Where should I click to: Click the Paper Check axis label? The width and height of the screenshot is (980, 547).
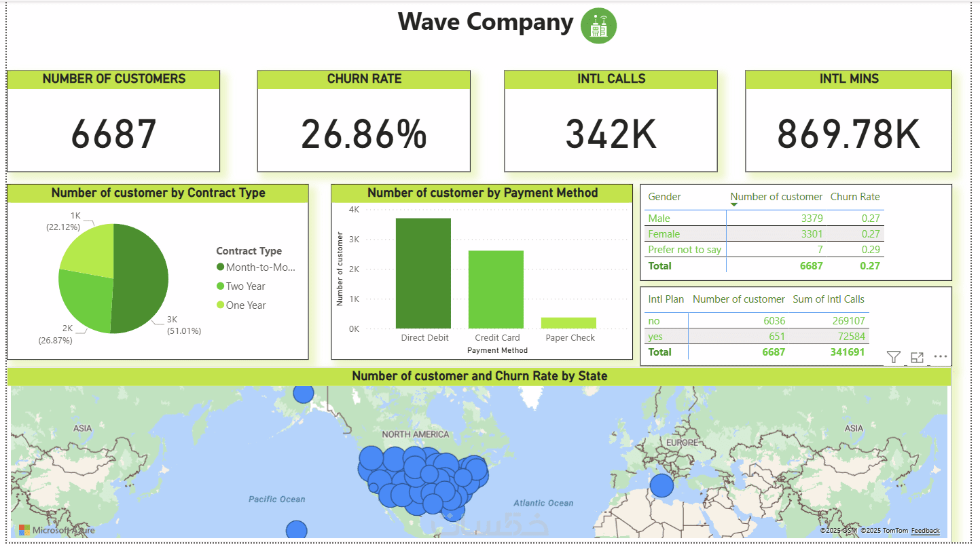click(x=570, y=338)
